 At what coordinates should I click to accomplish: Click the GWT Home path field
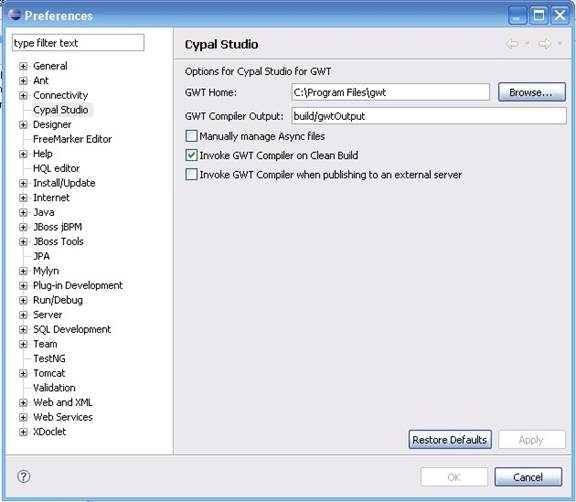(x=390, y=92)
